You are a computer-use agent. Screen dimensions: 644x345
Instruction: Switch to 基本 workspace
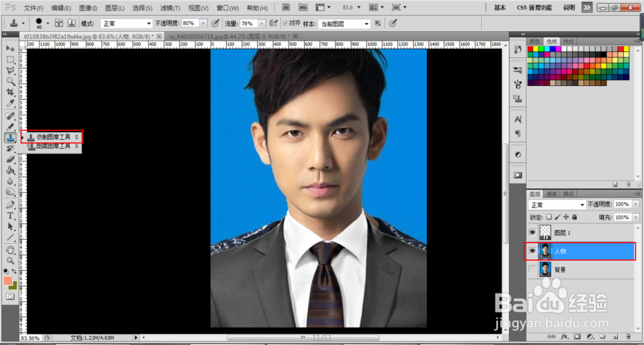[500, 7]
